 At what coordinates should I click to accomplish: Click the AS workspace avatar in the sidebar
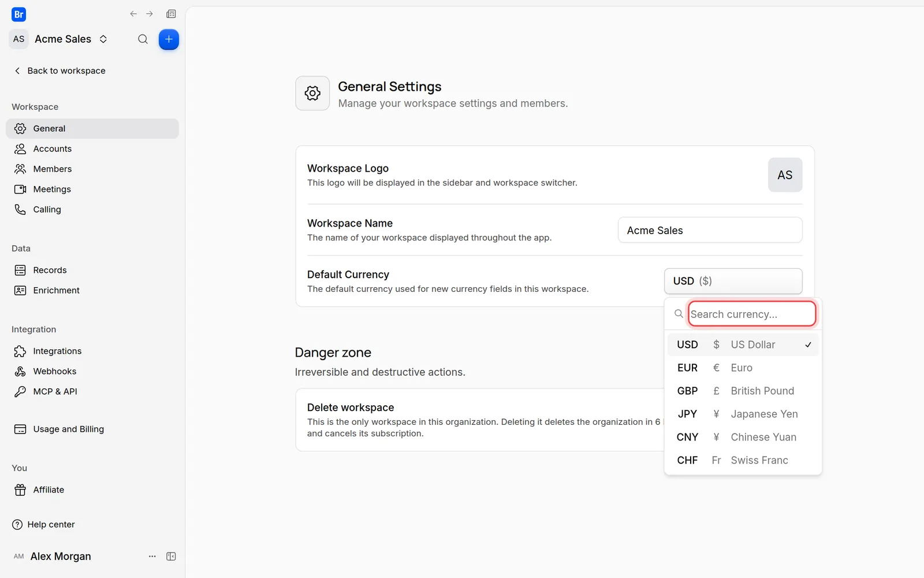pos(19,39)
